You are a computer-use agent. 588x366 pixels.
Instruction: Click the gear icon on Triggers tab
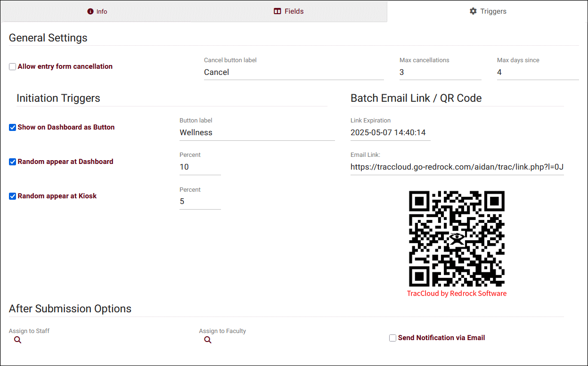pyautogui.click(x=473, y=11)
